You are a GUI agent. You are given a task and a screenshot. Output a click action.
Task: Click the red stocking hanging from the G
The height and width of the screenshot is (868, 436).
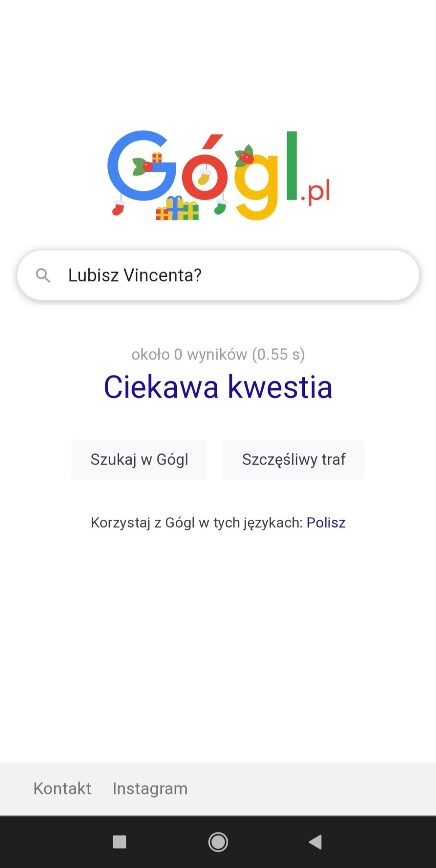[x=118, y=208]
